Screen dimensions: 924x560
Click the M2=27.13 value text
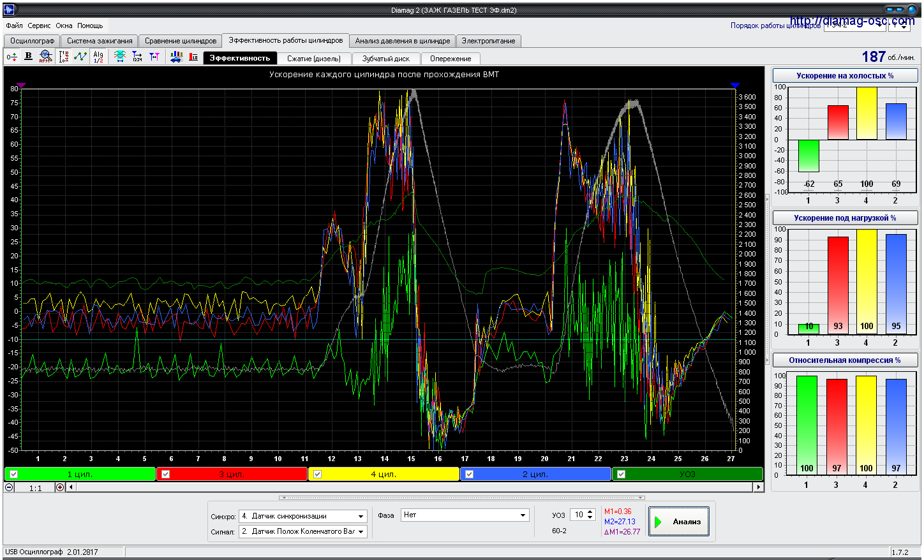coord(619,522)
